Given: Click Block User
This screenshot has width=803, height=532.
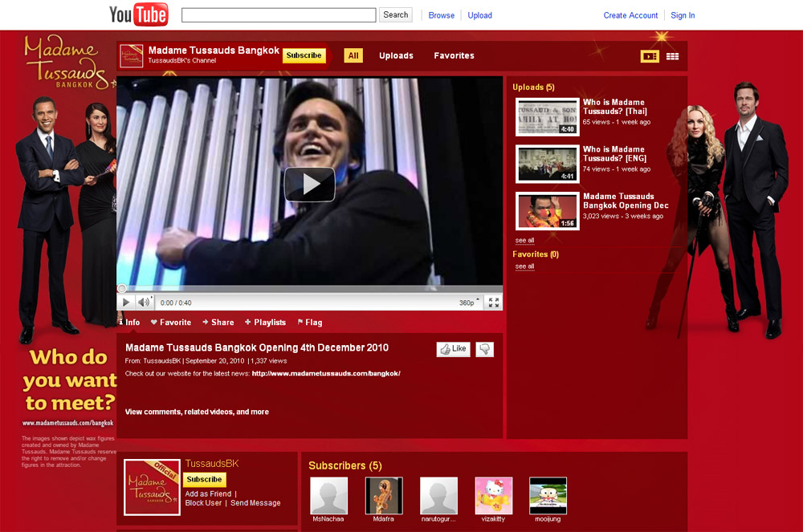Looking at the screenshot, I should pyautogui.click(x=203, y=503).
